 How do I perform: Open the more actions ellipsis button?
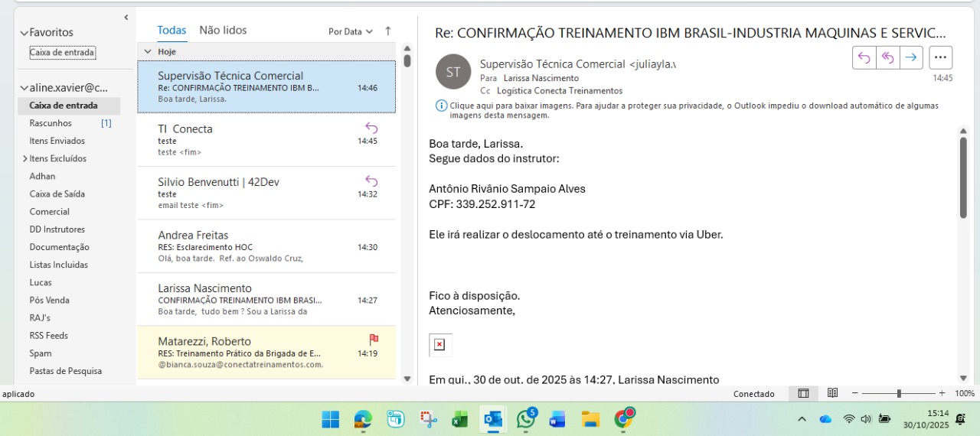(941, 57)
